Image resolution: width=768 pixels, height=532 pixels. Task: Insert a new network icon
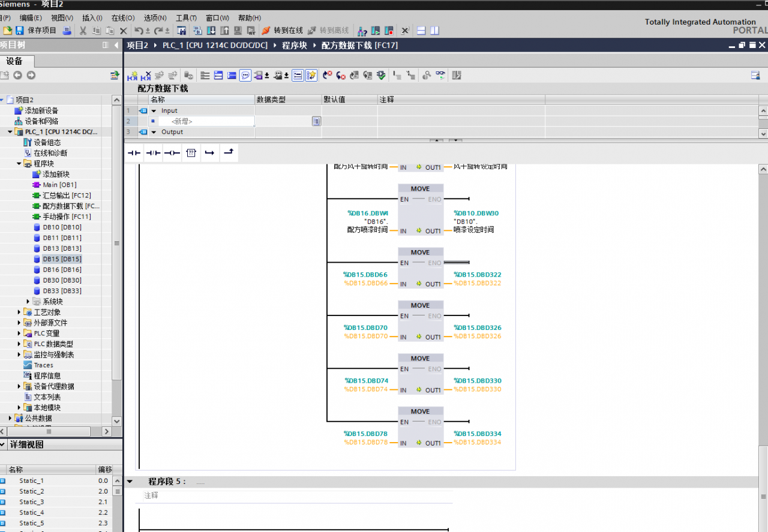click(x=133, y=76)
